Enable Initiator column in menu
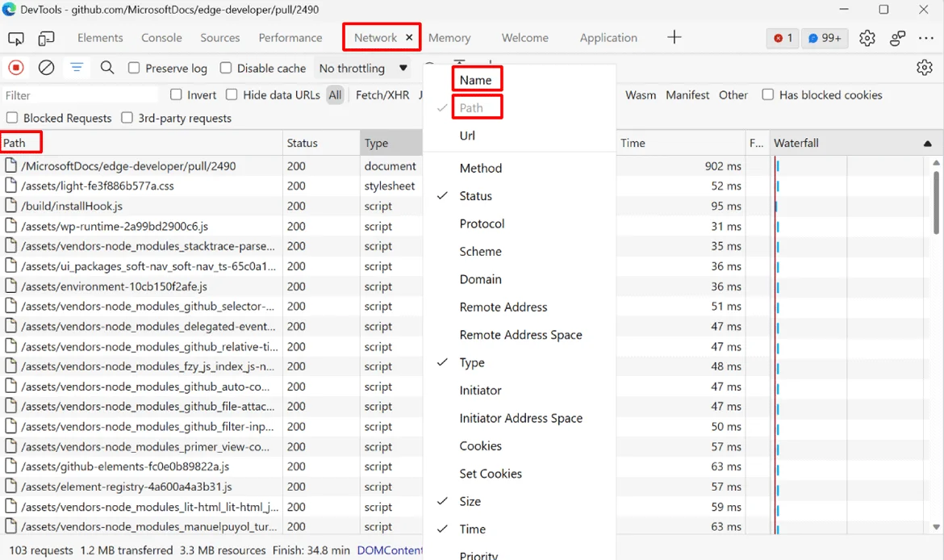 click(x=480, y=391)
